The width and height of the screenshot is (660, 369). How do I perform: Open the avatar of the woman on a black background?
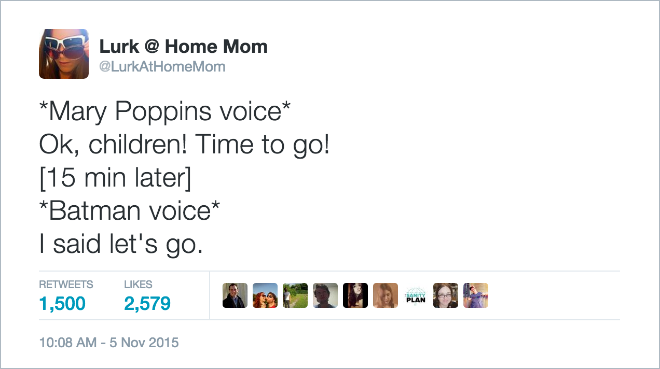pos(355,295)
